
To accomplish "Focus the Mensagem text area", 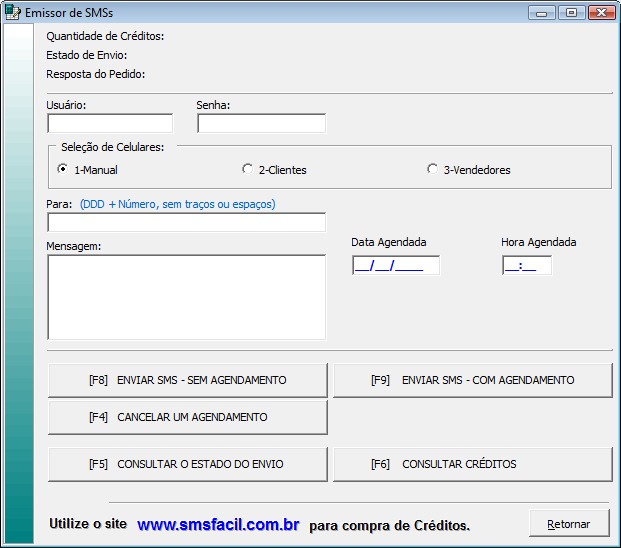I will point(186,297).
